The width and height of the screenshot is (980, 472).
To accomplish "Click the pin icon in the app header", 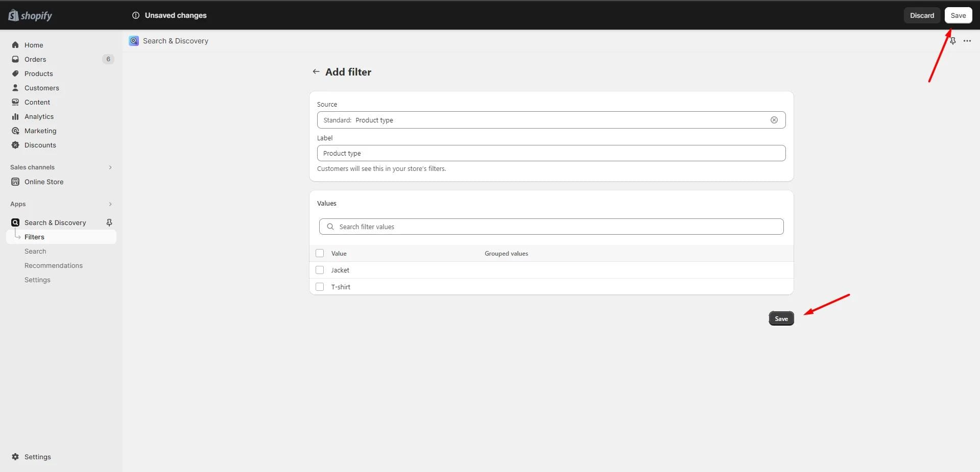I will [952, 41].
